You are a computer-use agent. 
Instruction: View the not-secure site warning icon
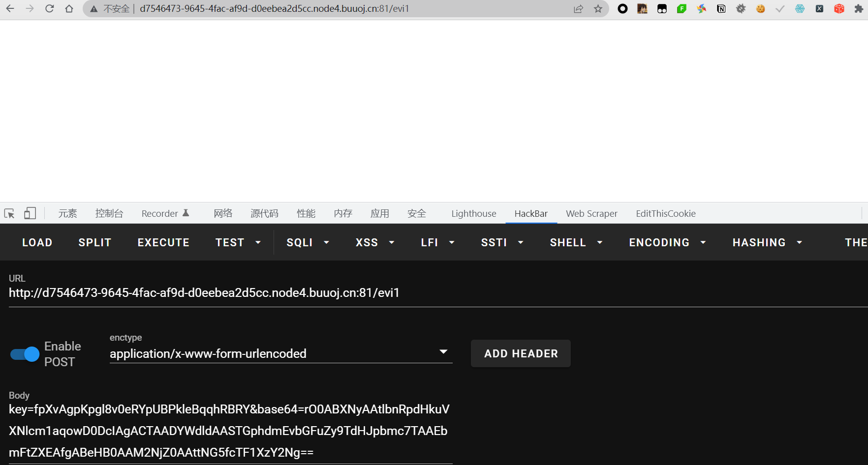click(x=93, y=9)
